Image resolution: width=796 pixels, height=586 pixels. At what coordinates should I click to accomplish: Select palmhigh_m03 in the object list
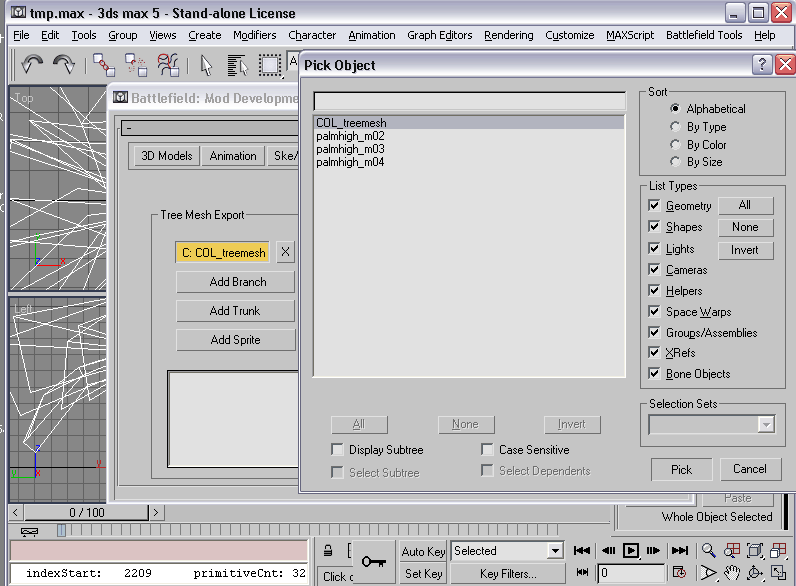(x=350, y=149)
